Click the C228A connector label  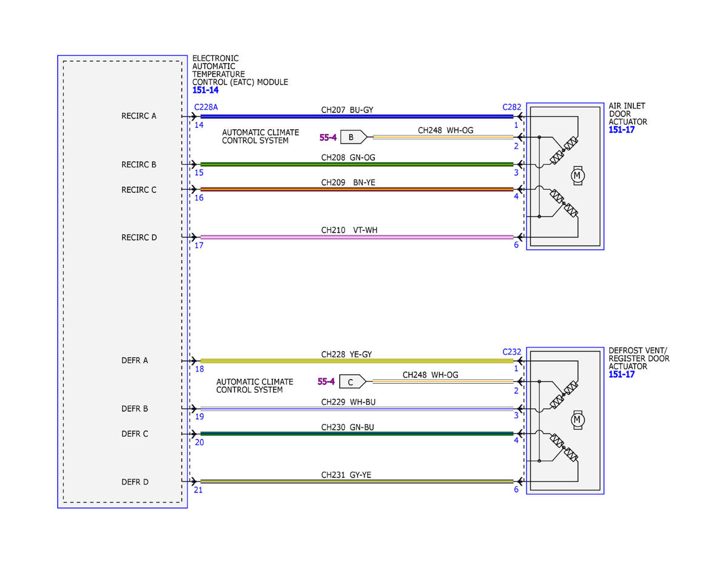(206, 107)
